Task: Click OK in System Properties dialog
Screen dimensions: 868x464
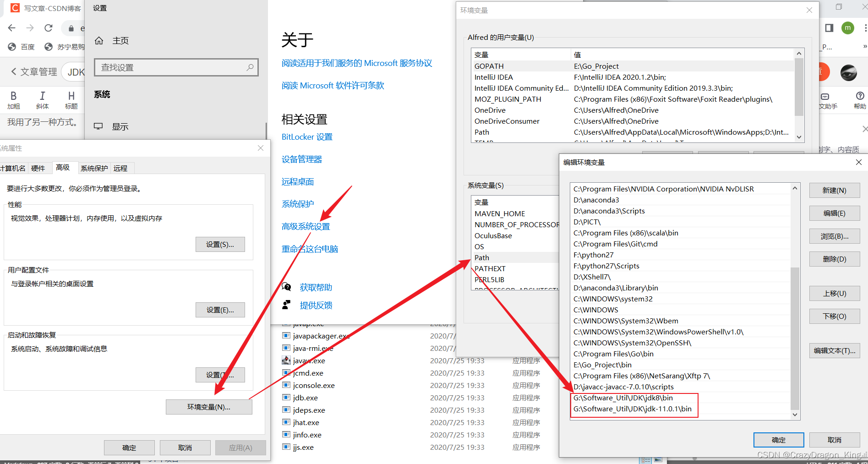Action: pos(129,448)
